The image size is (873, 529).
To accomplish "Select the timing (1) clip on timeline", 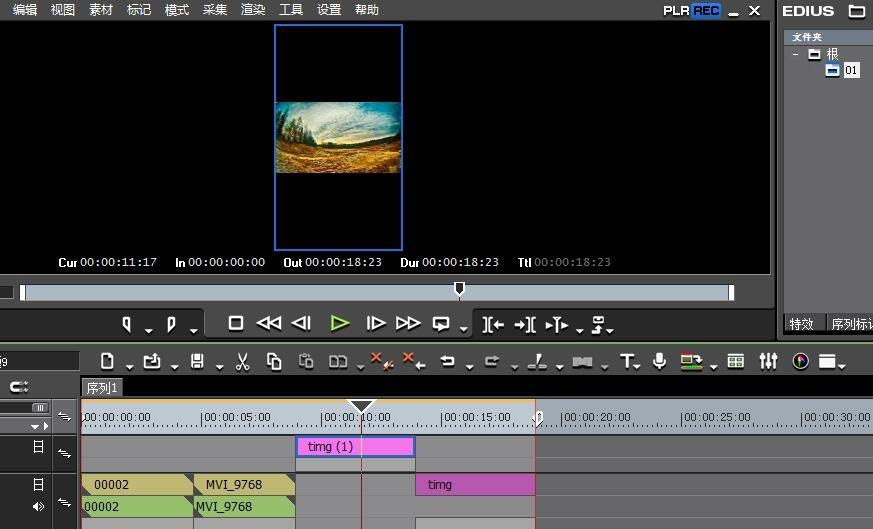I will coord(355,447).
